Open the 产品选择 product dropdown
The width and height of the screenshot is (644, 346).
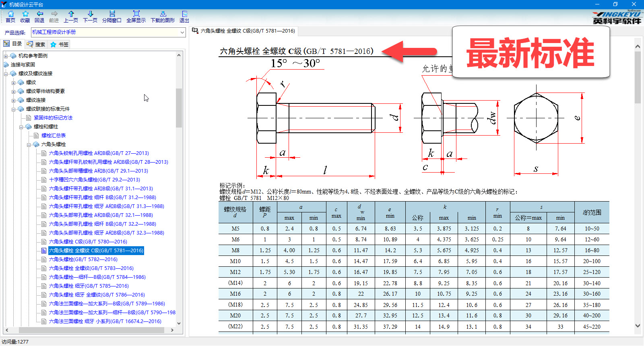(182, 32)
